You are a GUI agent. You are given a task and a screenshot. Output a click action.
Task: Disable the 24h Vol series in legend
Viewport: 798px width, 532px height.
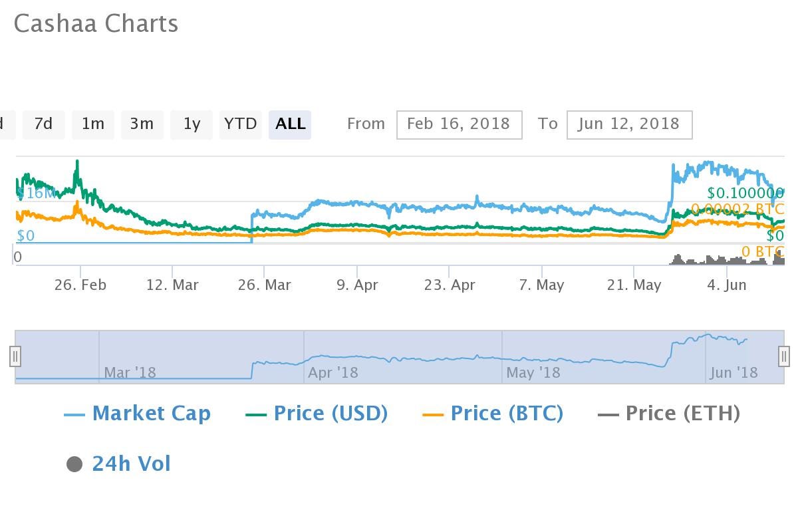click(130, 464)
